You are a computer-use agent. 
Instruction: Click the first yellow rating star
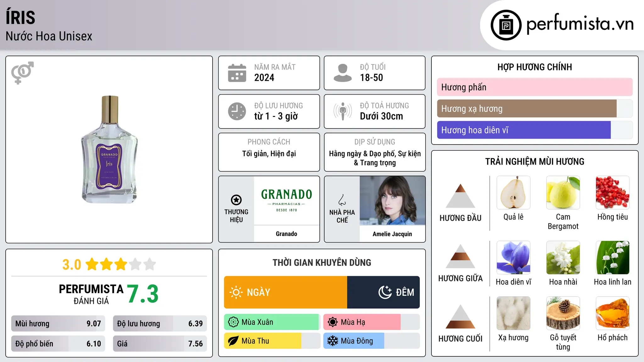coord(92,264)
